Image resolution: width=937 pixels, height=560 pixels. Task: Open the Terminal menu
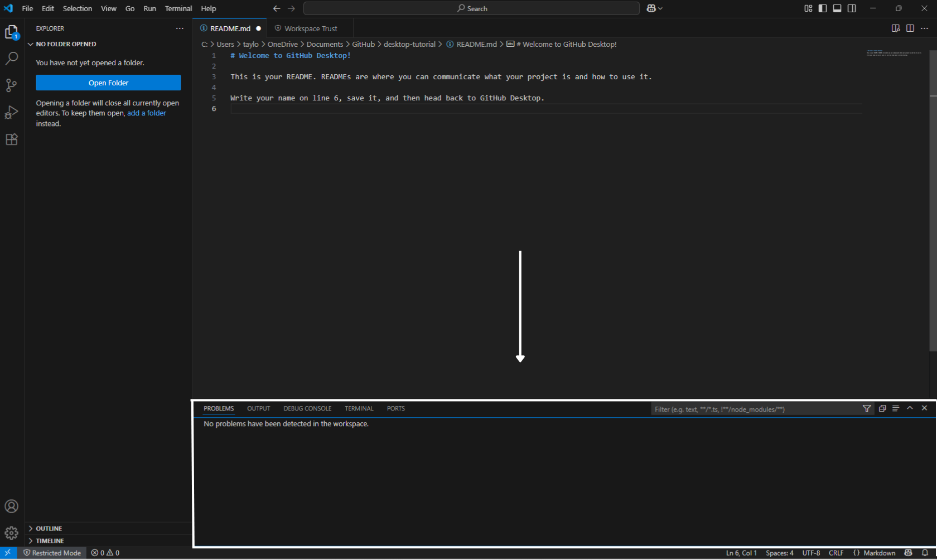coord(178,8)
